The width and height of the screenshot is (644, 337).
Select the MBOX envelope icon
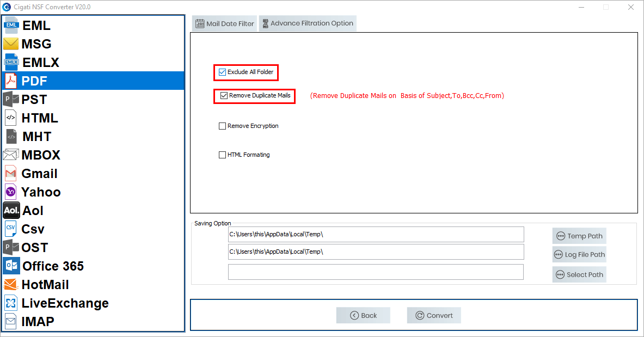[x=11, y=155]
